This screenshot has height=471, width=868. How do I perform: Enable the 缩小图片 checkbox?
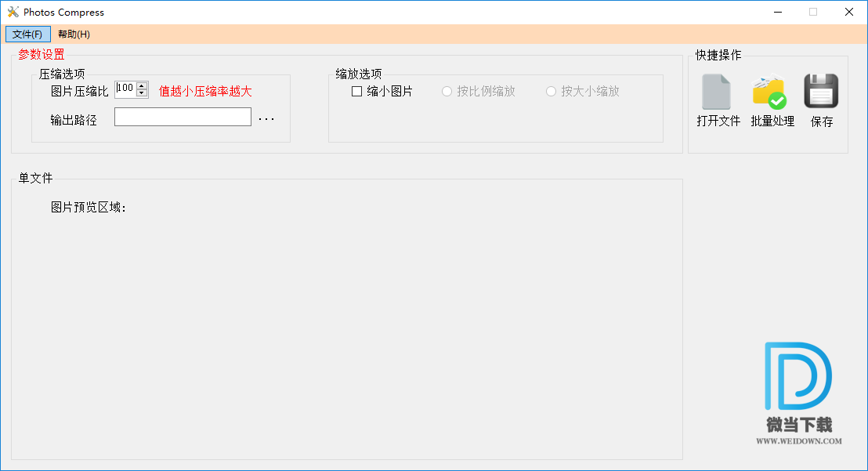[x=357, y=92]
